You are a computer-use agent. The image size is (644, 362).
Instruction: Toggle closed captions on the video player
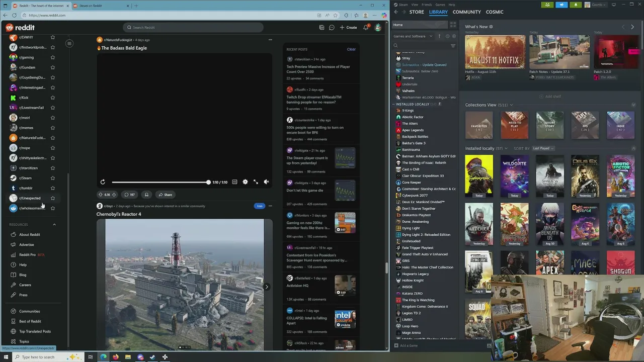click(x=234, y=182)
